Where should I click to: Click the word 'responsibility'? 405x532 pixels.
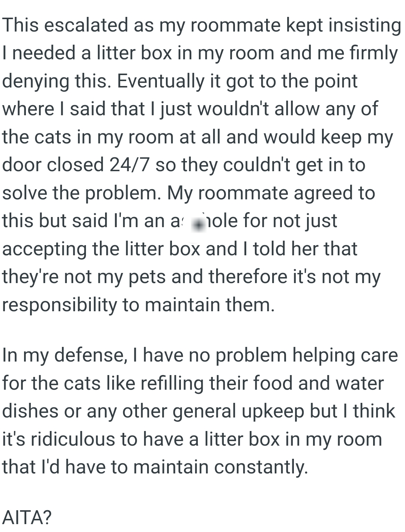60,304
